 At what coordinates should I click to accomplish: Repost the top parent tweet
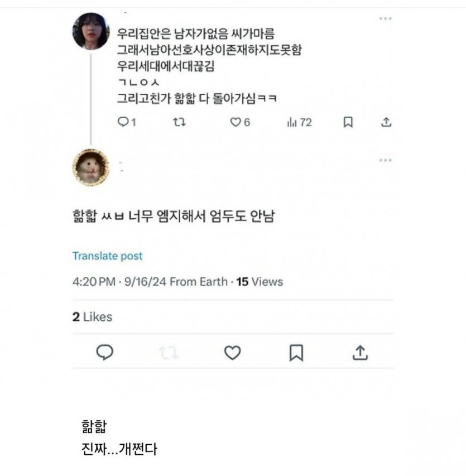[x=179, y=122]
